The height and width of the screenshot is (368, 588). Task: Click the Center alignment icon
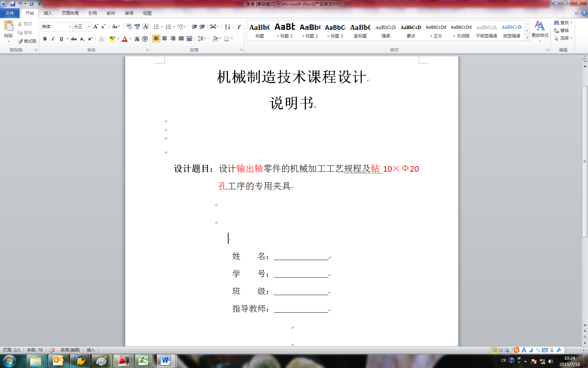[164, 39]
